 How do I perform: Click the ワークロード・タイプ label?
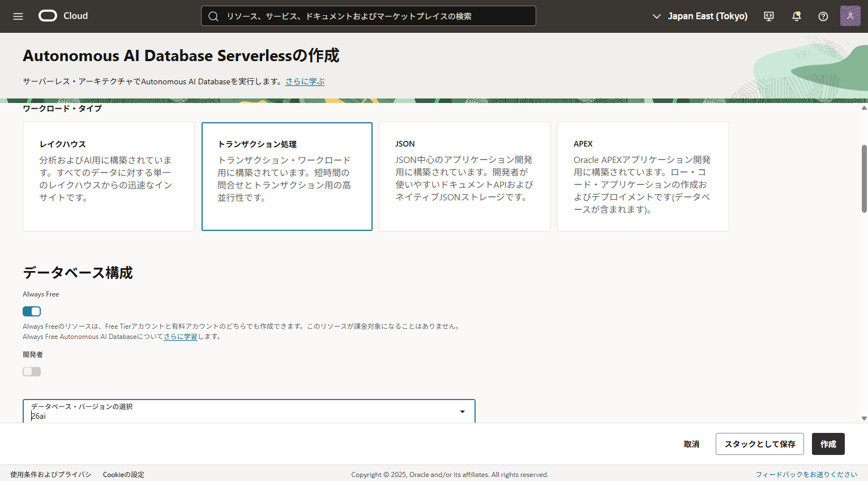[x=62, y=109]
